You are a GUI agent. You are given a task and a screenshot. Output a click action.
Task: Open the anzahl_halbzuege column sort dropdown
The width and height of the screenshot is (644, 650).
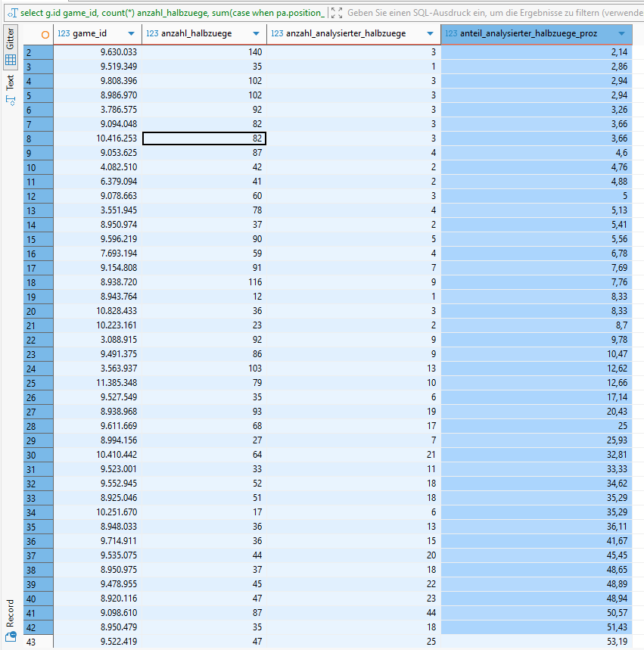click(x=256, y=34)
